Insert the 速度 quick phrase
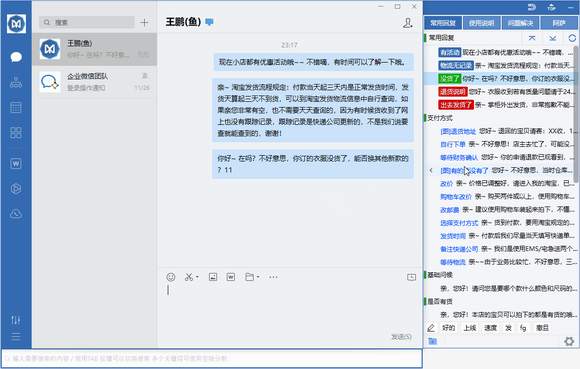 click(x=490, y=328)
